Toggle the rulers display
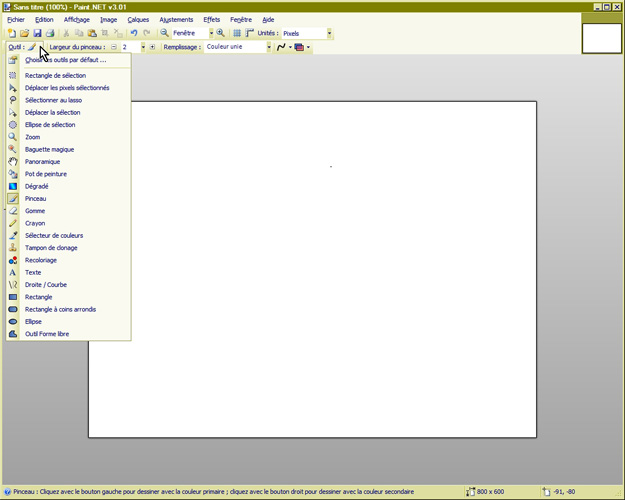The height and width of the screenshot is (500, 625). click(x=249, y=33)
